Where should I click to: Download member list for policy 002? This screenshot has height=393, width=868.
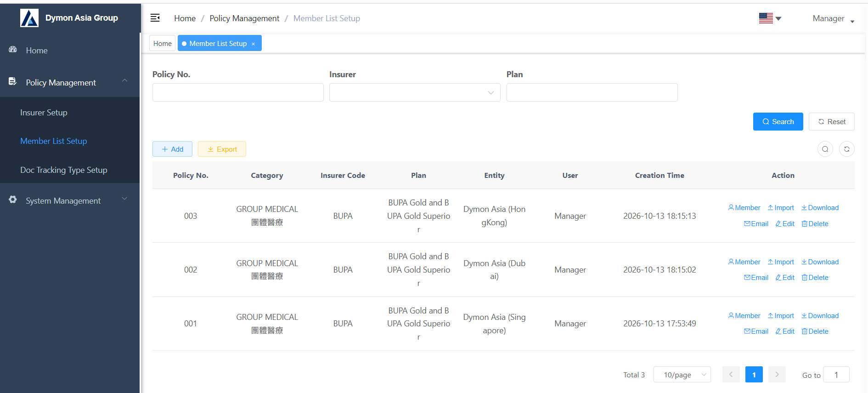[820, 262]
